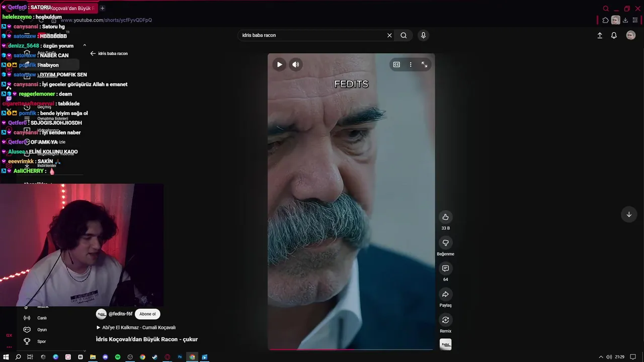Screen dimensions: 644x362
Task: Dislike the short (Beğenme)
Action: pos(445,243)
